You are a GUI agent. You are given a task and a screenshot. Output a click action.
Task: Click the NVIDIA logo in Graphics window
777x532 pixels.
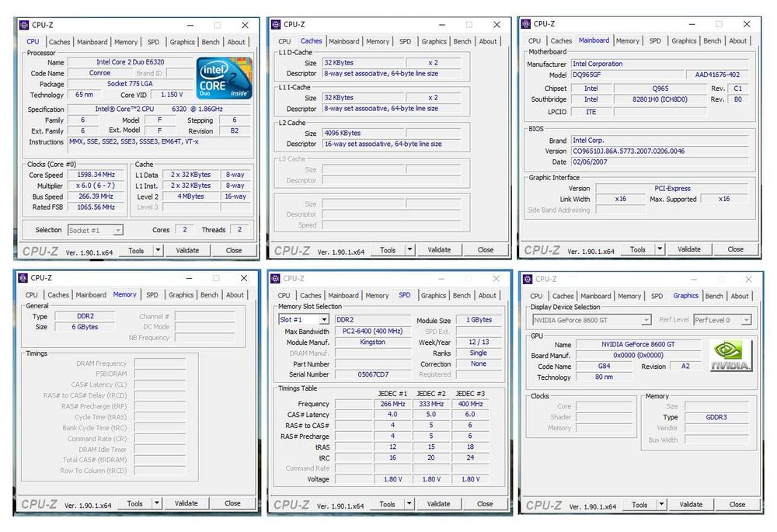coord(731,356)
